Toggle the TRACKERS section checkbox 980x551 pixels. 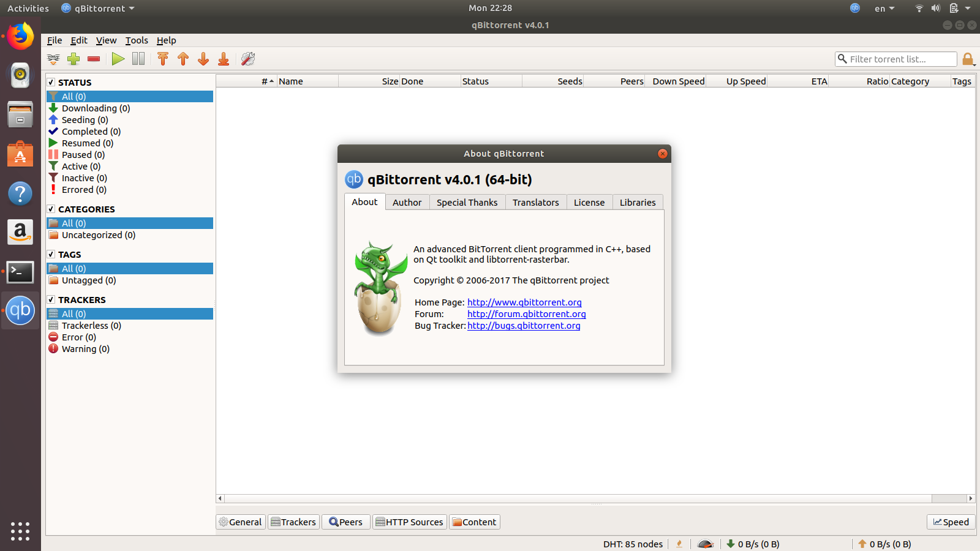[x=51, y=299]
